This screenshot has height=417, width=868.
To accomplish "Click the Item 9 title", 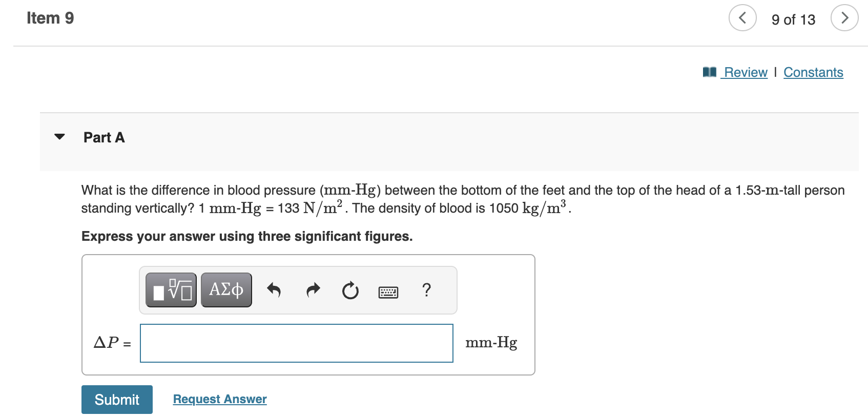I will tap(50, 17).
